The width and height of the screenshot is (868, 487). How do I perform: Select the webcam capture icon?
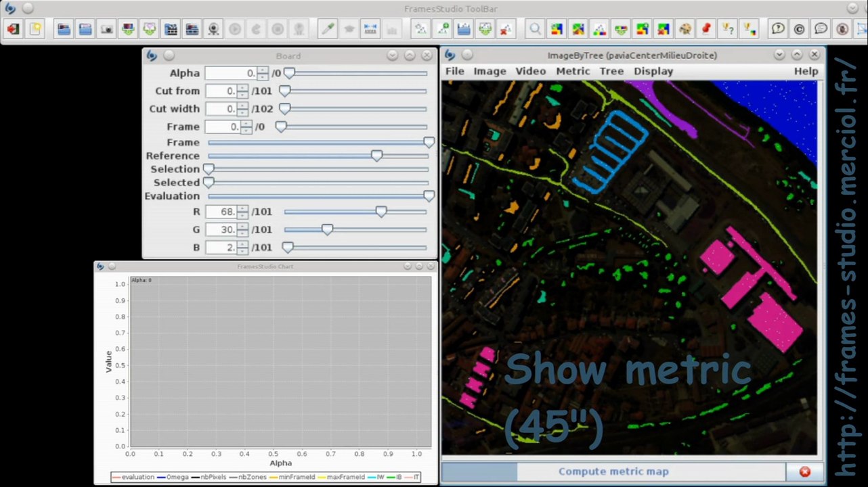coord(213,29)
